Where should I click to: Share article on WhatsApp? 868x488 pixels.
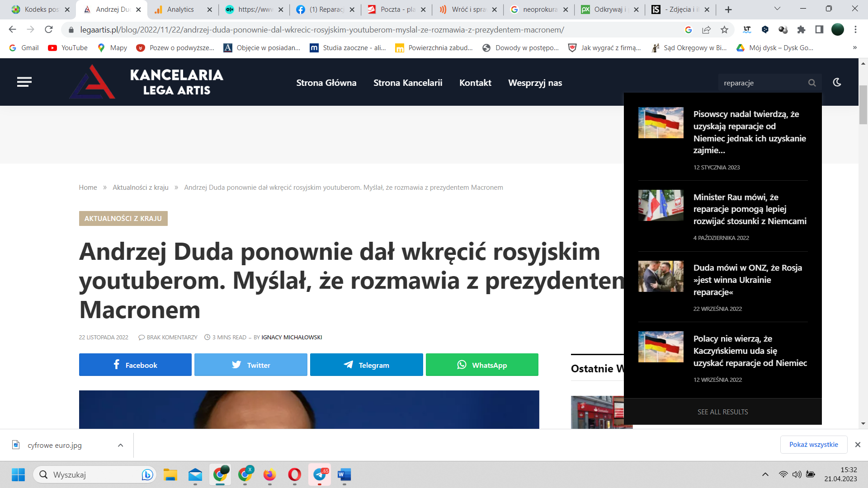point(482,365)
